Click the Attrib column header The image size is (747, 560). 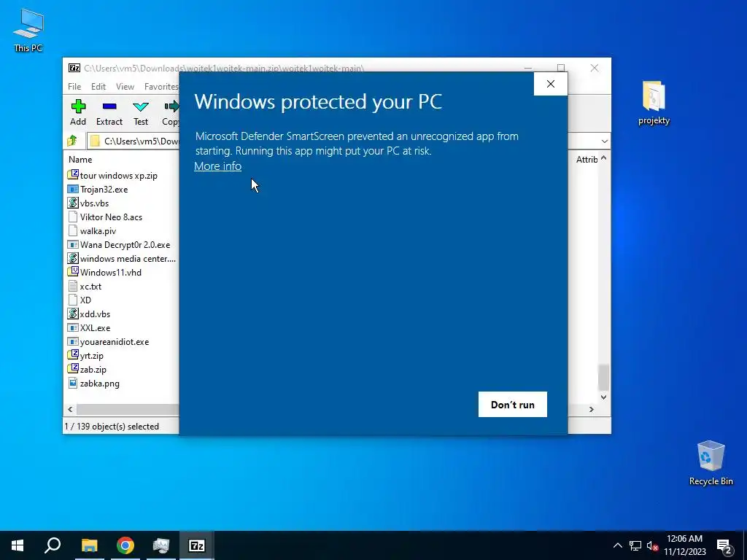coord(586,160)
